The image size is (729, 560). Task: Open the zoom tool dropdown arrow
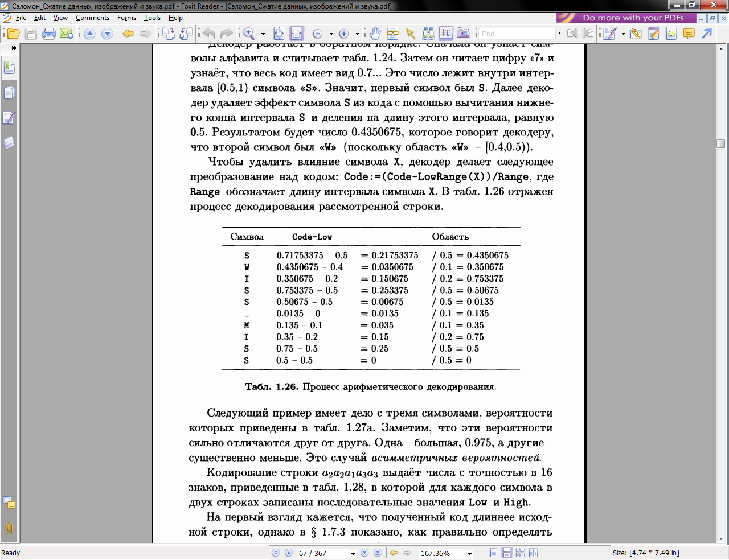263,34
